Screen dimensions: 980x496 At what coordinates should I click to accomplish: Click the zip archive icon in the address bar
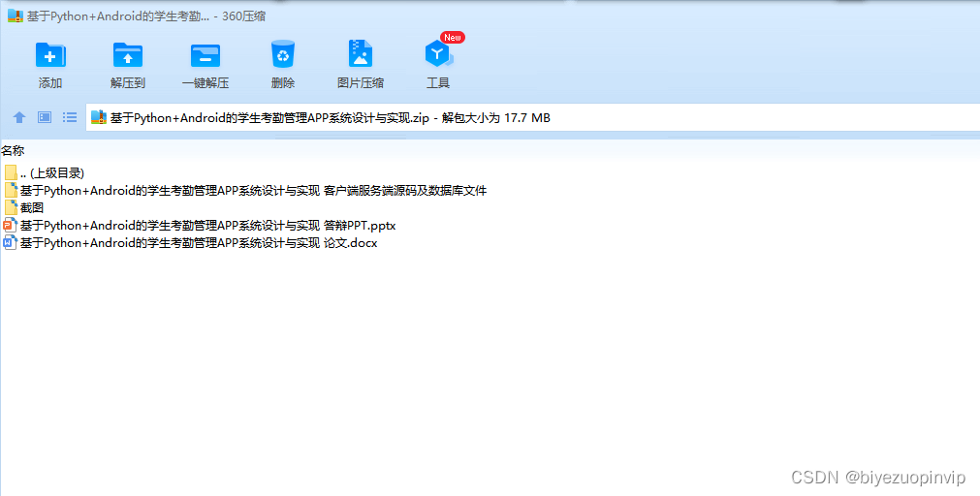click(99, 117)
